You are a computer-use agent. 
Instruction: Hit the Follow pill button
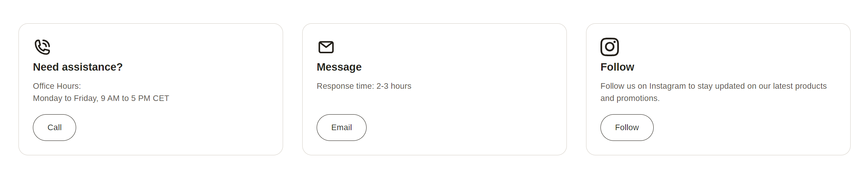[627, 128]
